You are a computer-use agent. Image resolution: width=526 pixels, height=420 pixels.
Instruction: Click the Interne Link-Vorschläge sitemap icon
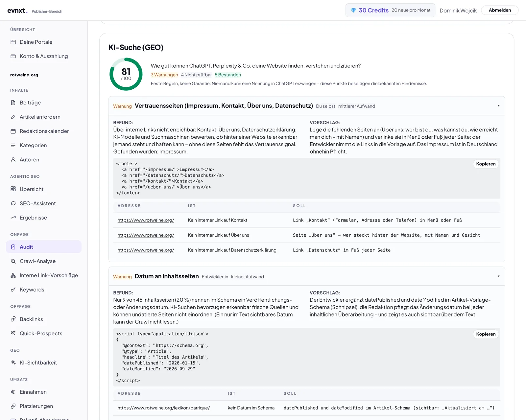tap(13, 275)
